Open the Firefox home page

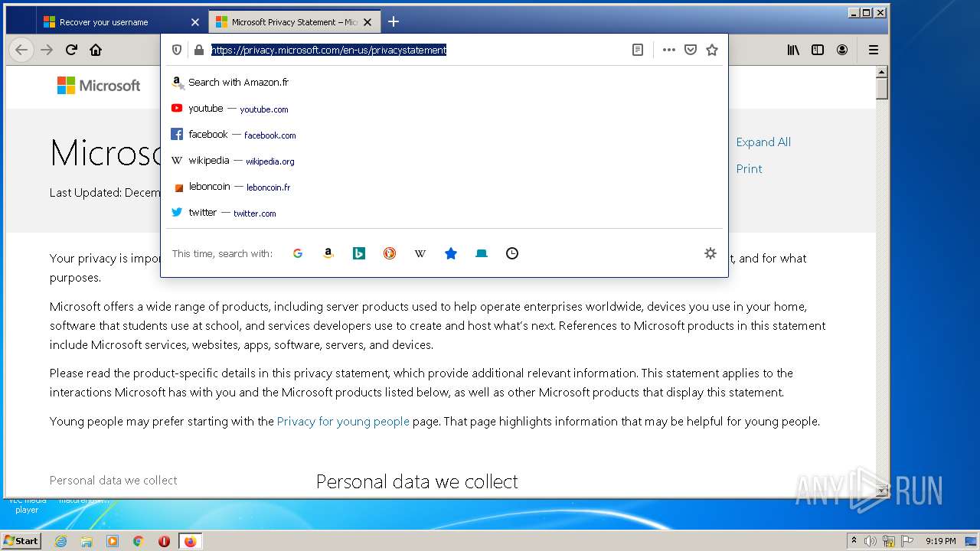coord(96,50)
